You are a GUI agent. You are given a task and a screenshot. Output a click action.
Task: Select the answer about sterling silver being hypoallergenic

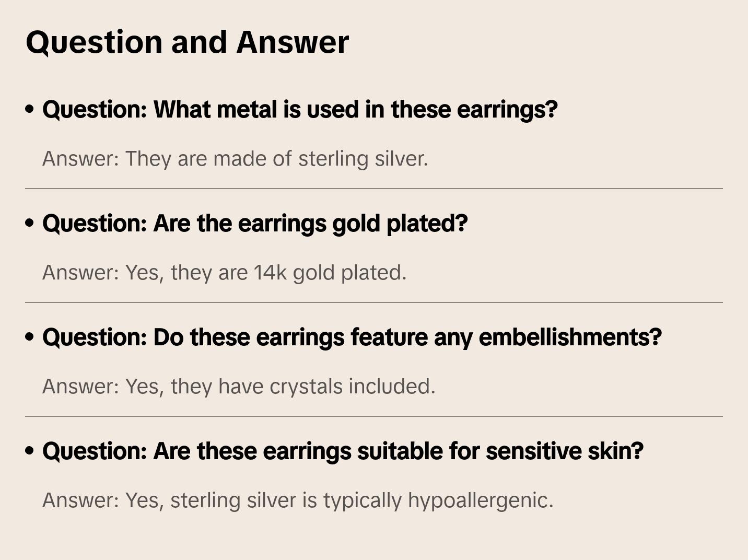tap(298, 500)
